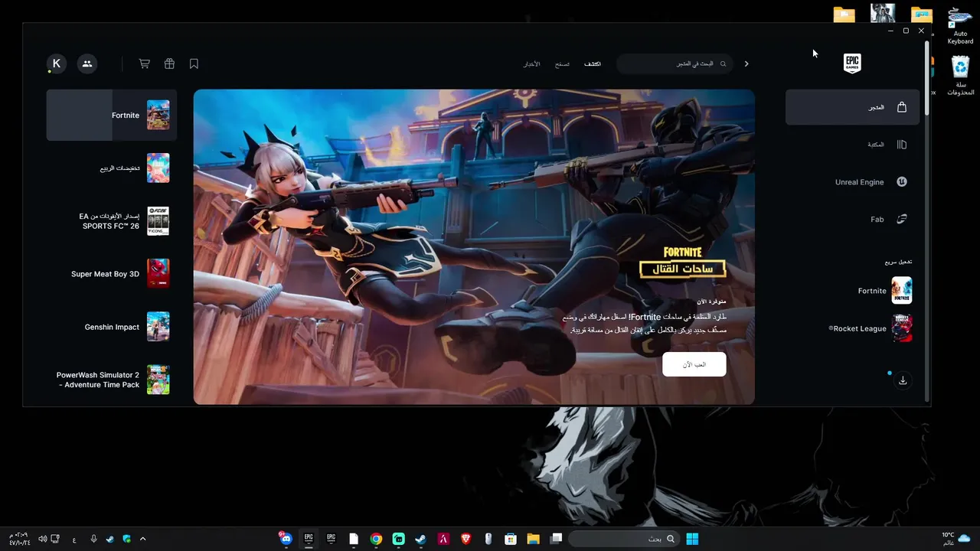Switch to the تصفح (Browse) tab
This screenshot has height=551, width=980.
[562, 64]
